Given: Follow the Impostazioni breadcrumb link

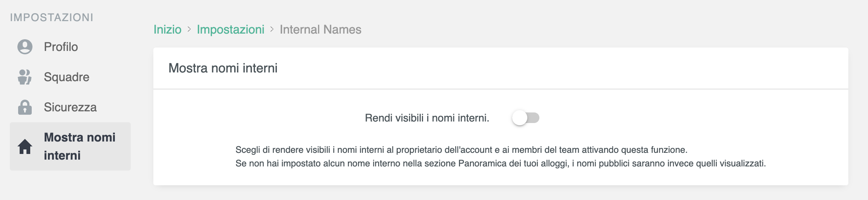Looking at the screenshot, I should click(x=230, y=29).
